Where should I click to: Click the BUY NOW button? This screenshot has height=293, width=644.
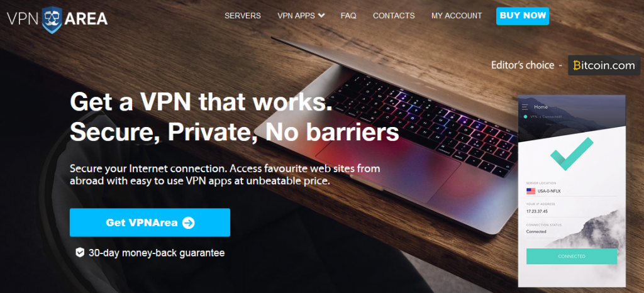coord(523,16)
